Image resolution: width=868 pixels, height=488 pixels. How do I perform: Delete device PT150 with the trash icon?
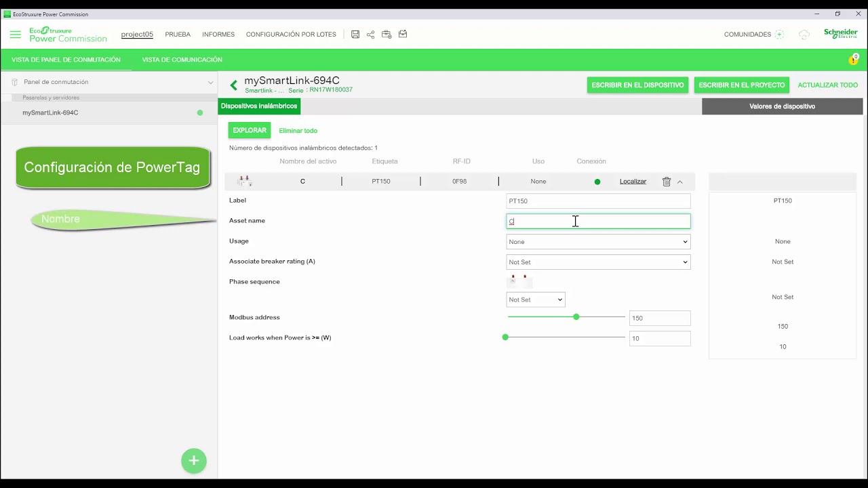pyautogui.click(x=667, y=182)
